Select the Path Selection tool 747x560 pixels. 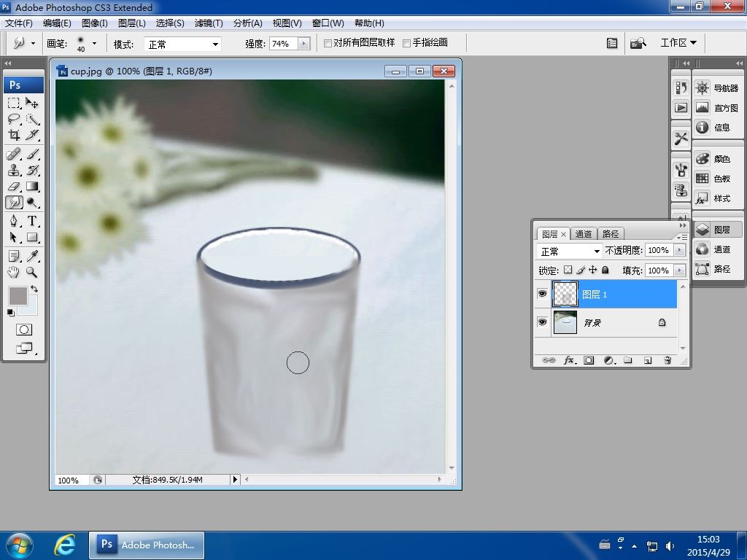[x=14, y=237]
